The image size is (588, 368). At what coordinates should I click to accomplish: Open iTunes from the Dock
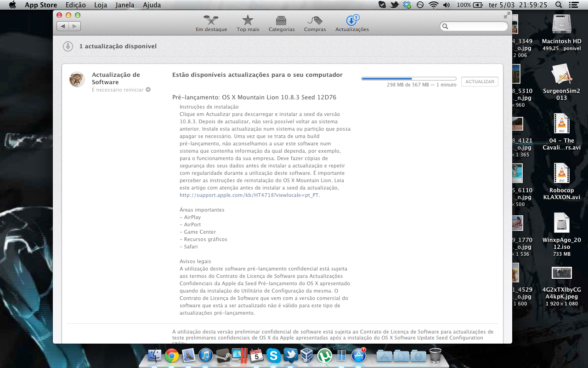click(206, 356)
